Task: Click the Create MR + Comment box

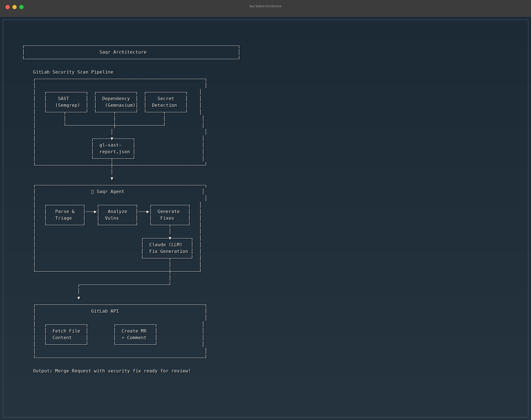Action: point(135,335)
